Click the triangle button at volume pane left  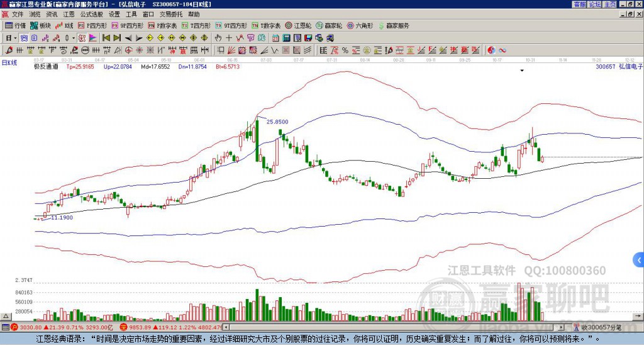[x=6, y=317]
